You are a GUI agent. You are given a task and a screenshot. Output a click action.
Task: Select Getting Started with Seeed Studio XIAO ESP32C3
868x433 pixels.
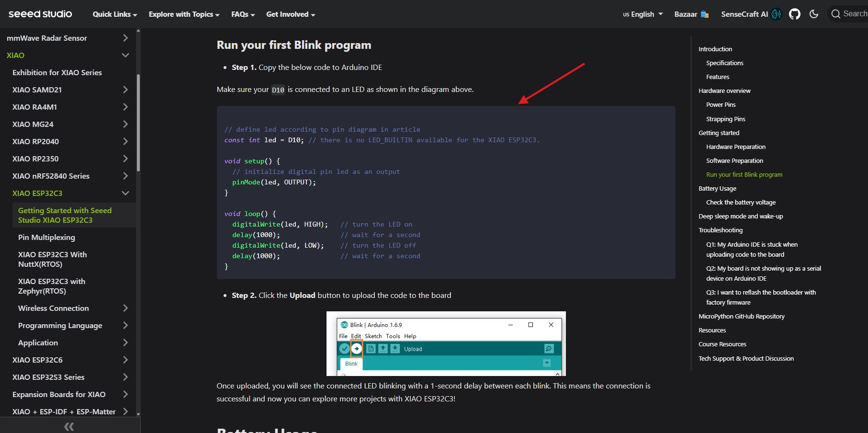coord(65,215)
